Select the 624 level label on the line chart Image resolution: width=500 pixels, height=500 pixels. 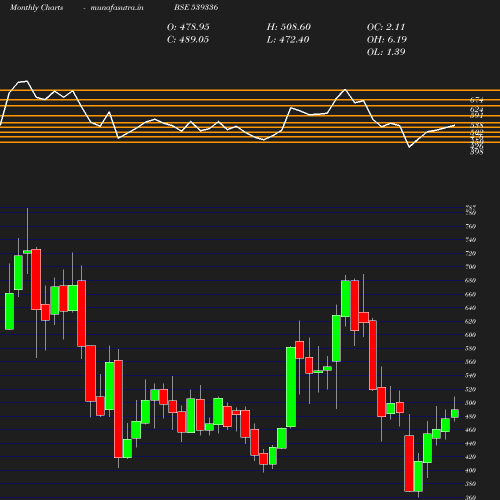pos(477,109)
